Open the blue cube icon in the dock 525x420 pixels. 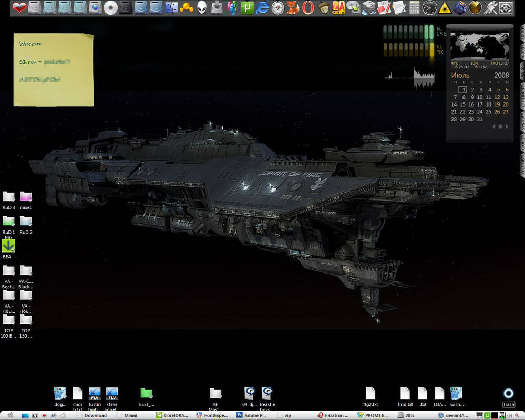click(460, 7)
